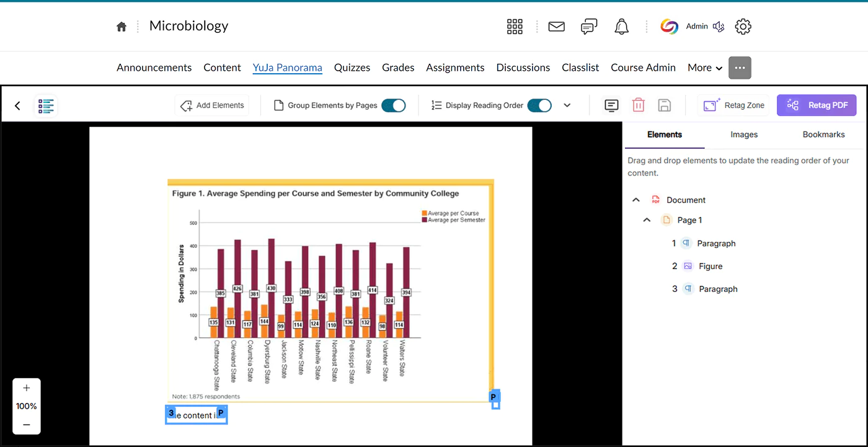Click the Retag PDF button
The width and height of the screenshot is (868, 447).
click(816, 105)
